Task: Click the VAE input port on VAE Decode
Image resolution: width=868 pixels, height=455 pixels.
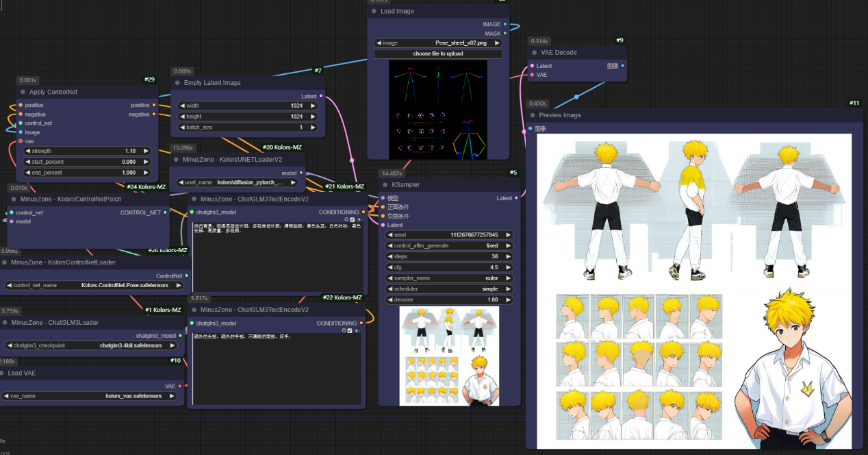Action: pos(532,75)
